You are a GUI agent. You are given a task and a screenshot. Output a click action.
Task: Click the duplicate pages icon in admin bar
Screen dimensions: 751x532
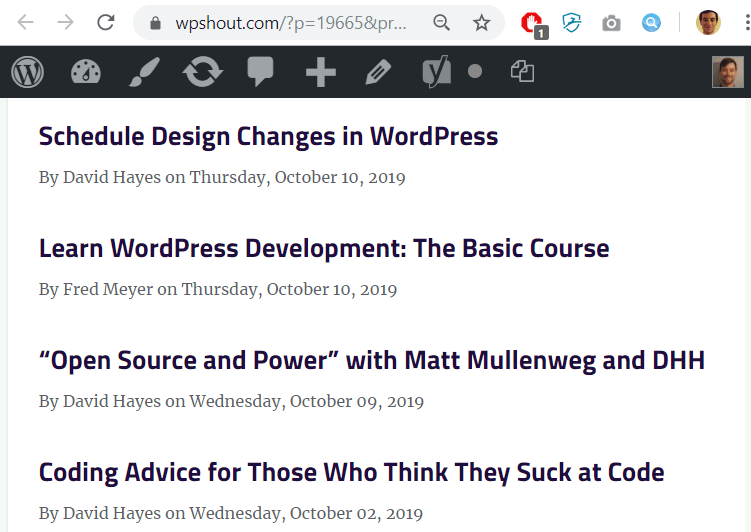point(522,72)
